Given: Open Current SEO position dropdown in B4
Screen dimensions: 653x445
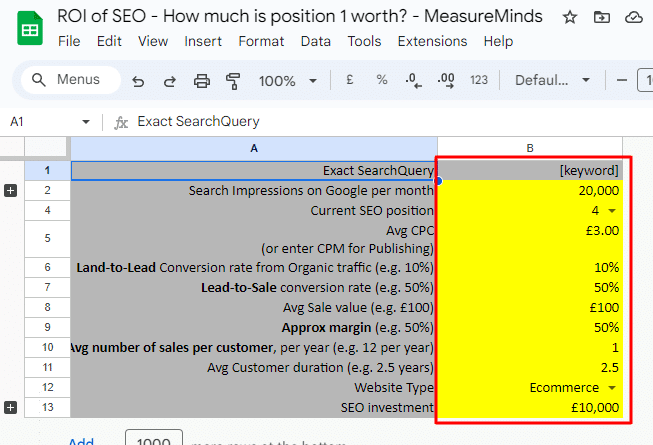Looking at the screenshot, I should click(x=612, y=211).
